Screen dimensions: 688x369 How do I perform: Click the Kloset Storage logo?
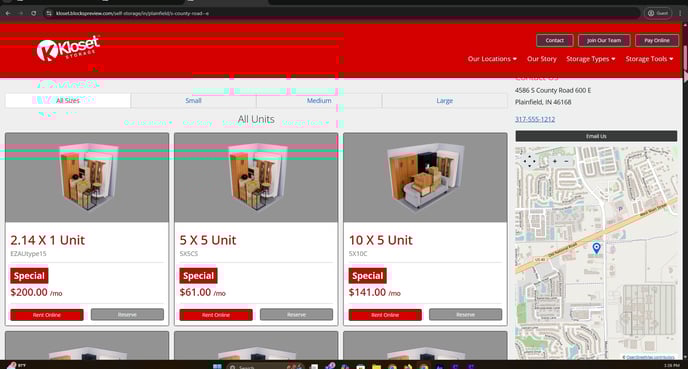(68, 48)
